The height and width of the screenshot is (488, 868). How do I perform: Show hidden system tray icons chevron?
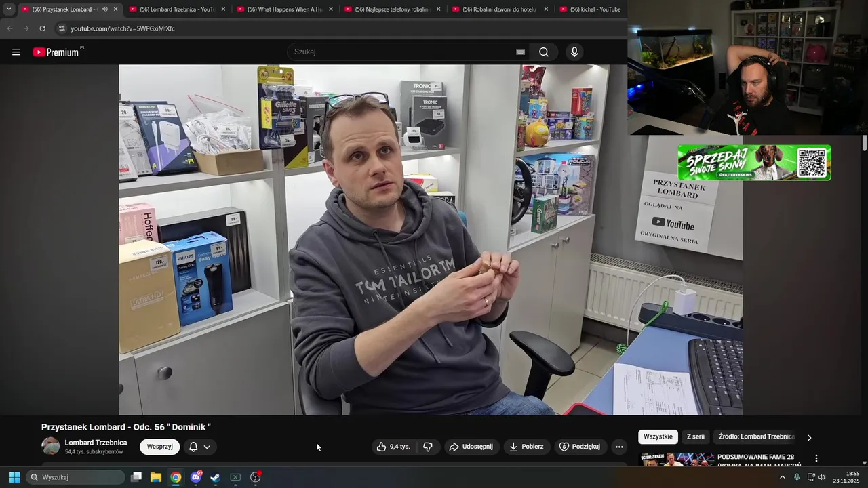(x=783, y=477)
